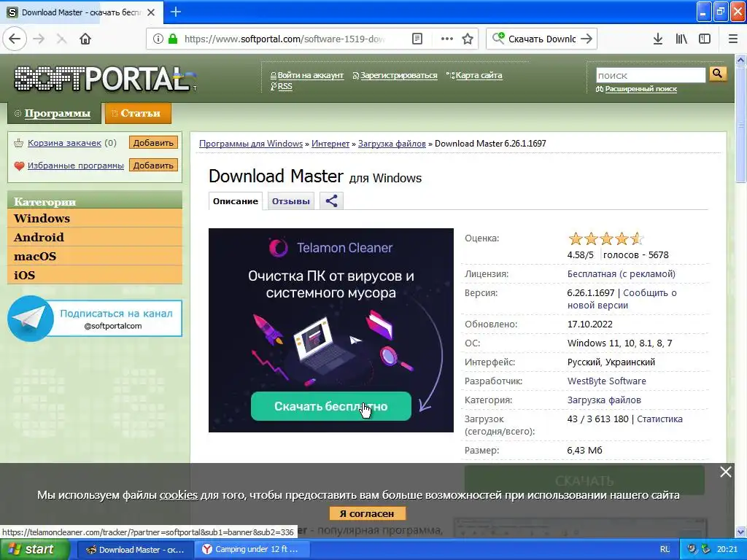Click the search arrow in search box
Viewport: 747px width, 560px height.
tap(587, 39)
